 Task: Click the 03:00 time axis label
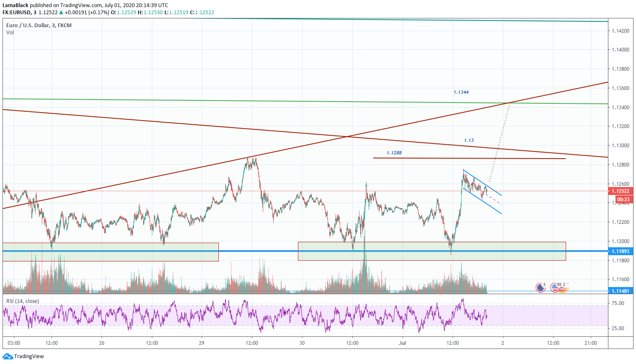click(x=14, y=343)
